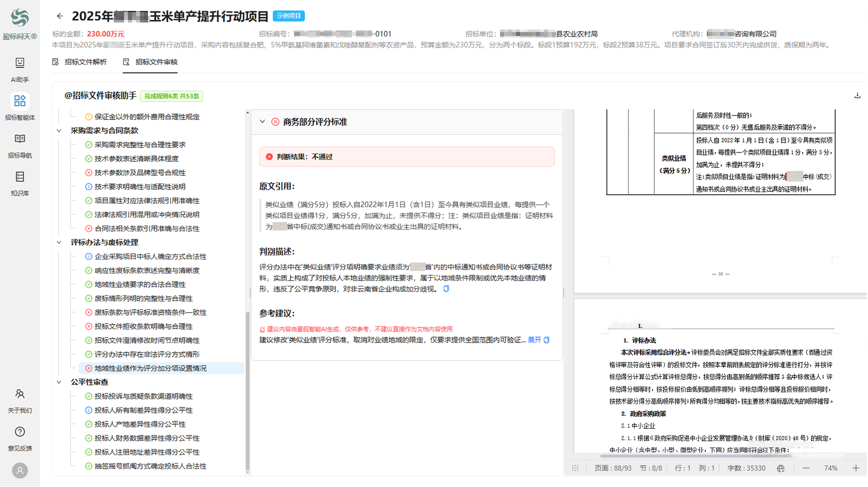Click the zoom out minus button
This screenshot has height=487, width=868.
(x=806, y=468)
